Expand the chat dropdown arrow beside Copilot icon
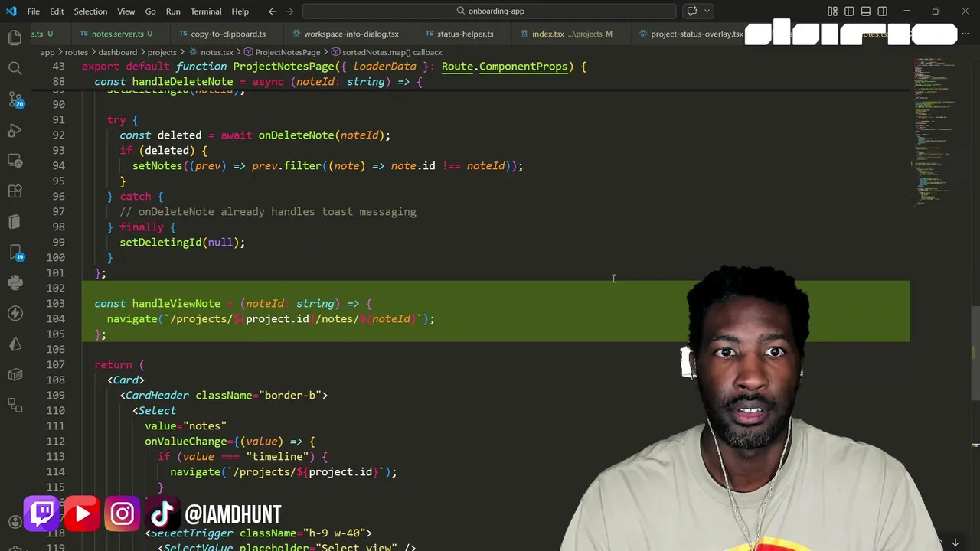980x551 pixels. click(x=707, y=11)
